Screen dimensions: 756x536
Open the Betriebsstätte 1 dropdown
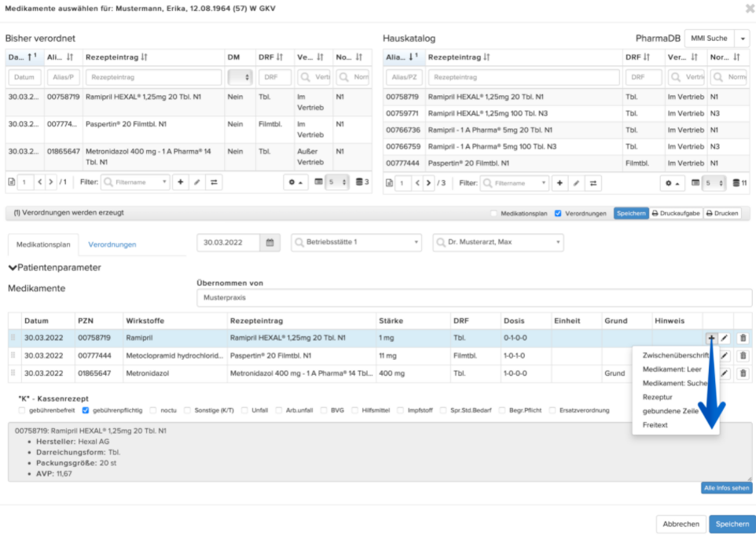356,242
